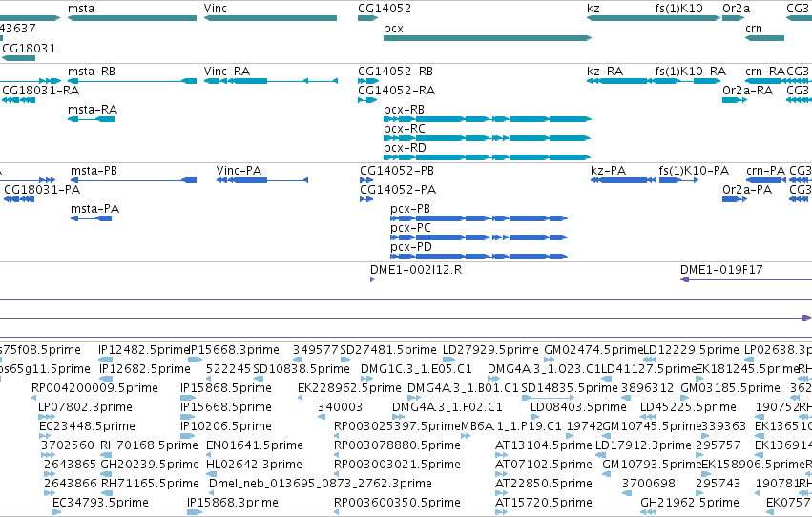Click the RH70168.5prime EST
The height and width of the screenshot is (517, 812).
[x=106, y=455]
